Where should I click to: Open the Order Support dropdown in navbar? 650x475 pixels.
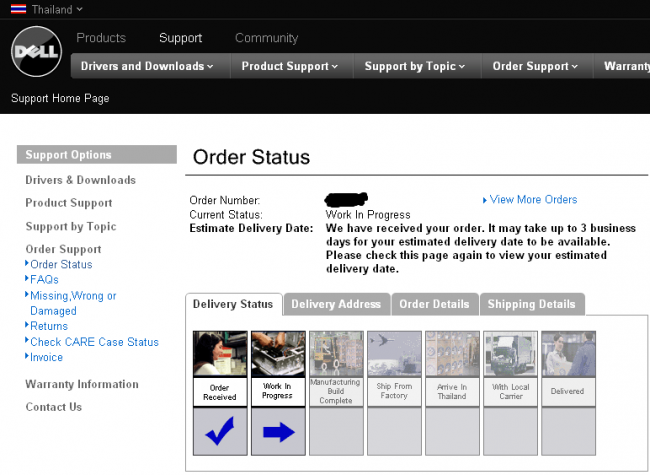[535, 67]
